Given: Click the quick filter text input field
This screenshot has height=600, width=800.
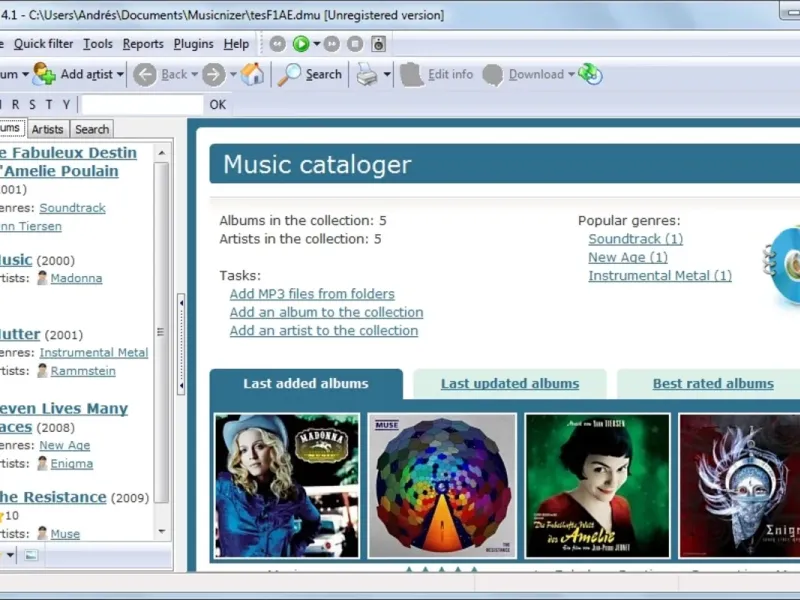Looking at the screenshot, I should coord(142,105).
